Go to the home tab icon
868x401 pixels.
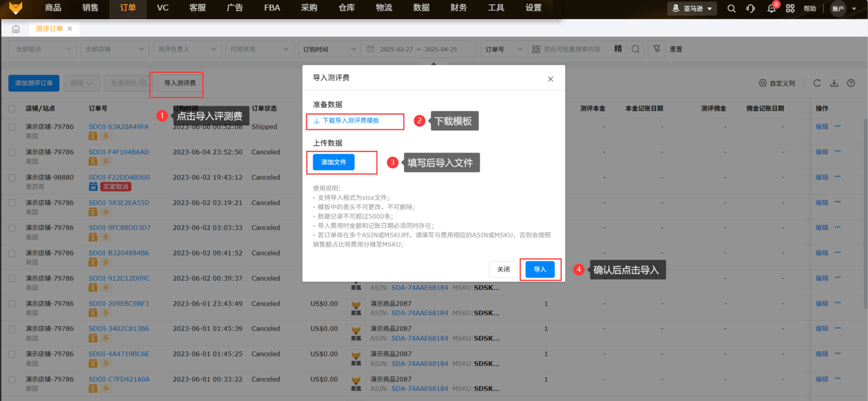click(x=16, y=29)
